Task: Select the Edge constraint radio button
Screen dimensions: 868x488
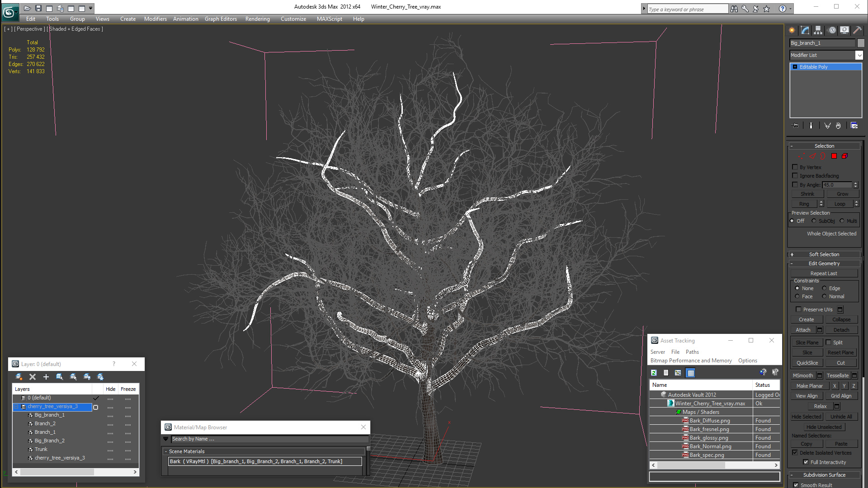Action: pos(825,288)
